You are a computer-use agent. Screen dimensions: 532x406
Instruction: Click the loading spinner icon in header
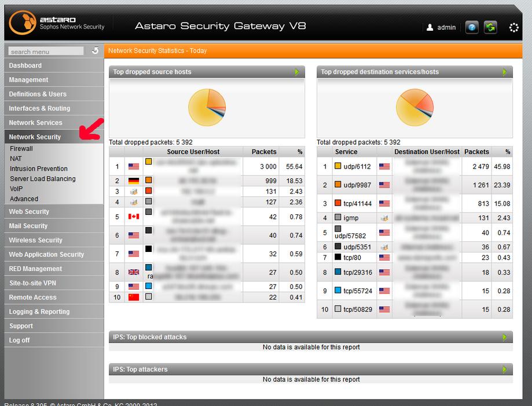513,27
